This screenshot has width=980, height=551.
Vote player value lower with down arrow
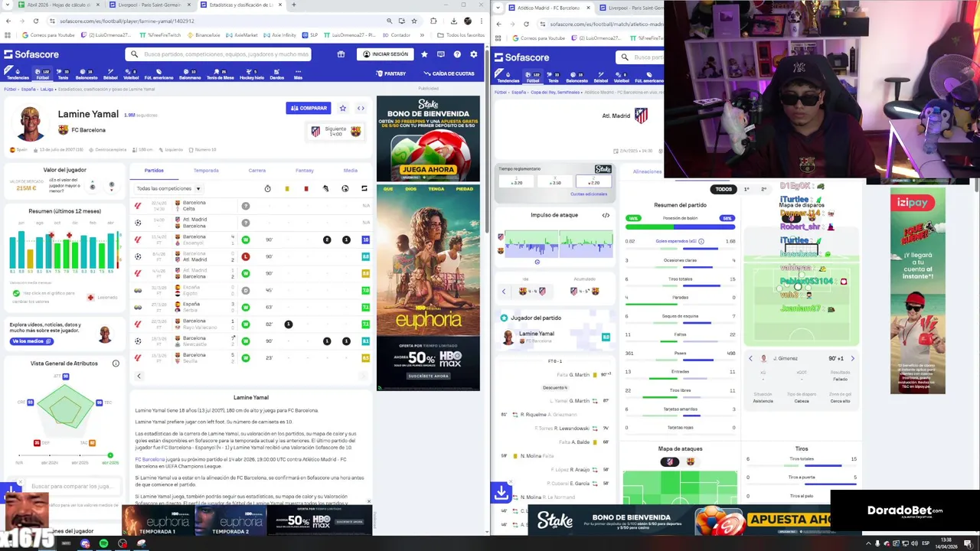(112, 186)
